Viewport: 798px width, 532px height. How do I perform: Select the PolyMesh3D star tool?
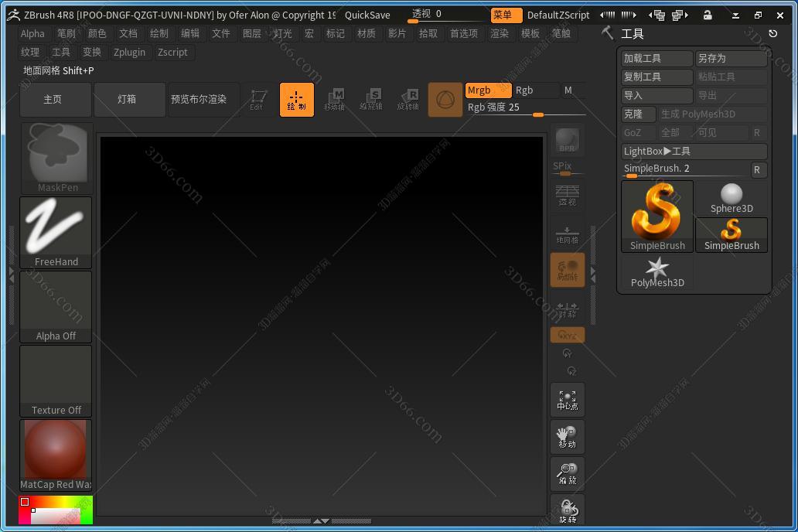pyautogui.click(x=657, y=272)
